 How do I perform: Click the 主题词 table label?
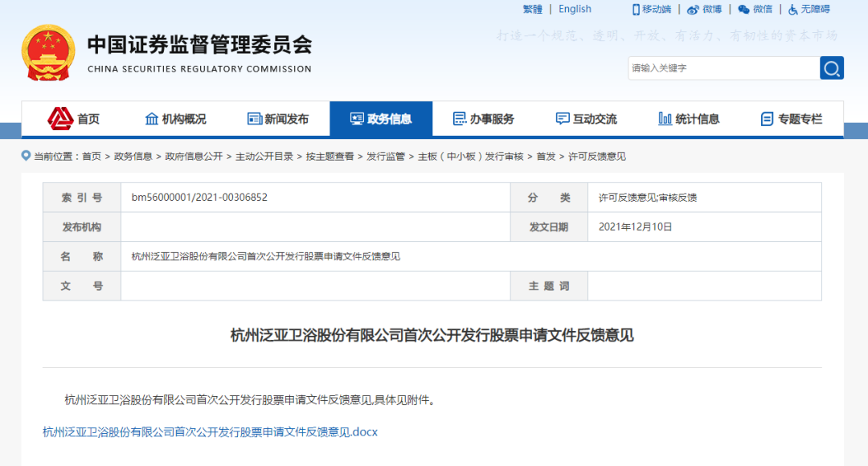point(549,286)
